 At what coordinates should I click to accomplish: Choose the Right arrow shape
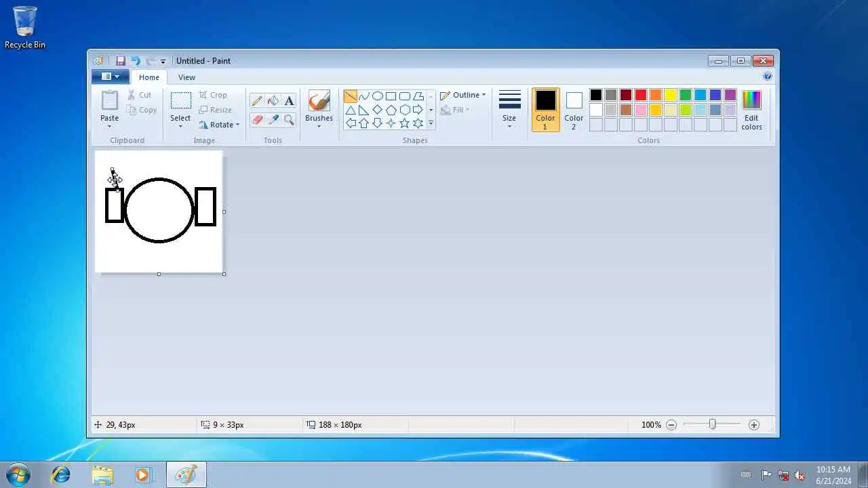(418, 110)
